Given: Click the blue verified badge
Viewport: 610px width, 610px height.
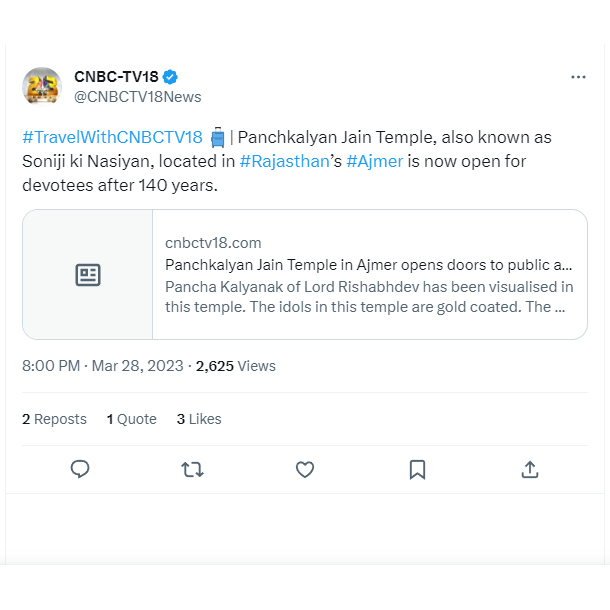Looking at the screenshot, I should tap(170, 77).
